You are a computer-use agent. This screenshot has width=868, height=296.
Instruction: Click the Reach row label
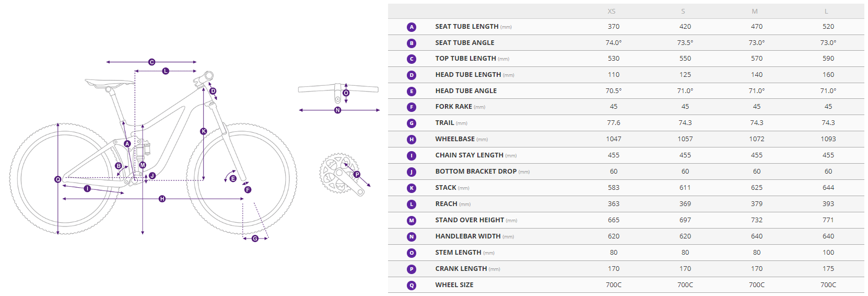(446, 204)
